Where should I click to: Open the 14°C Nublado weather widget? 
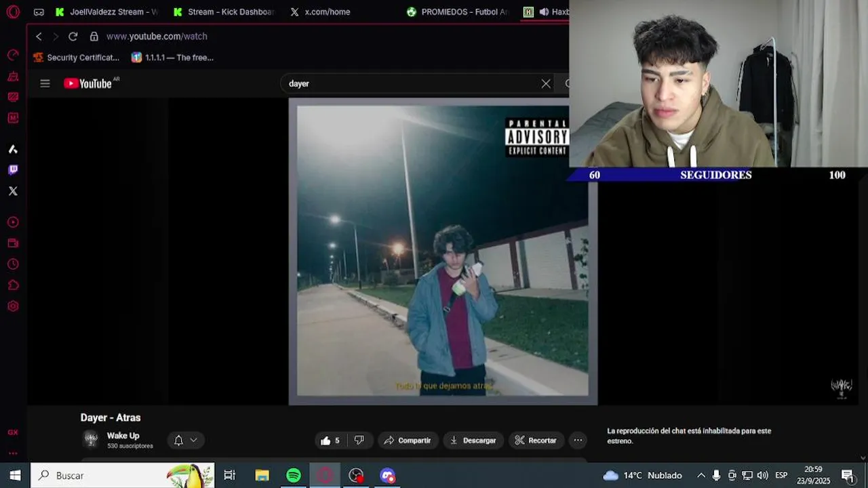pyautogui.click(x=642, y=476)
